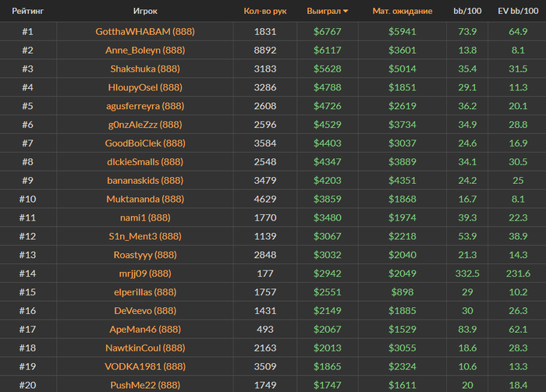Click the agusferreyra (888) player name
The height and width of the screenshot is (392, 546).
coord(144,106)
